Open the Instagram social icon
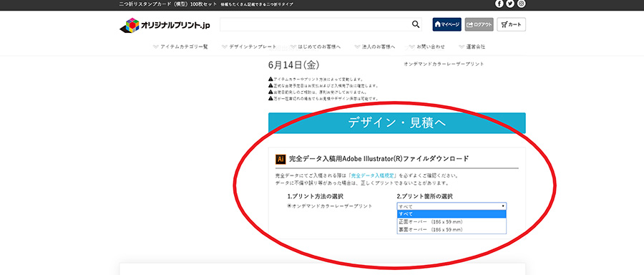The width and height of the screenshot is (644, 275). point(521,4)
